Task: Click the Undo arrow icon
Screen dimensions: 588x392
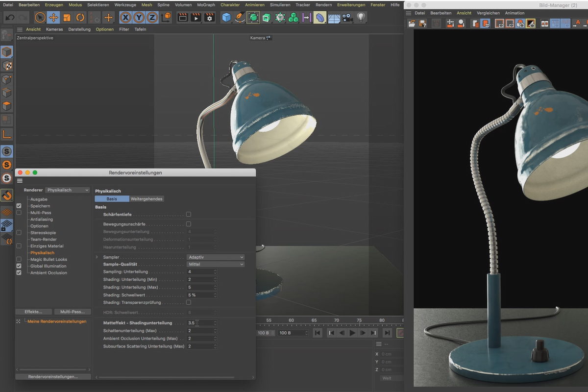Action: [9, 18]
